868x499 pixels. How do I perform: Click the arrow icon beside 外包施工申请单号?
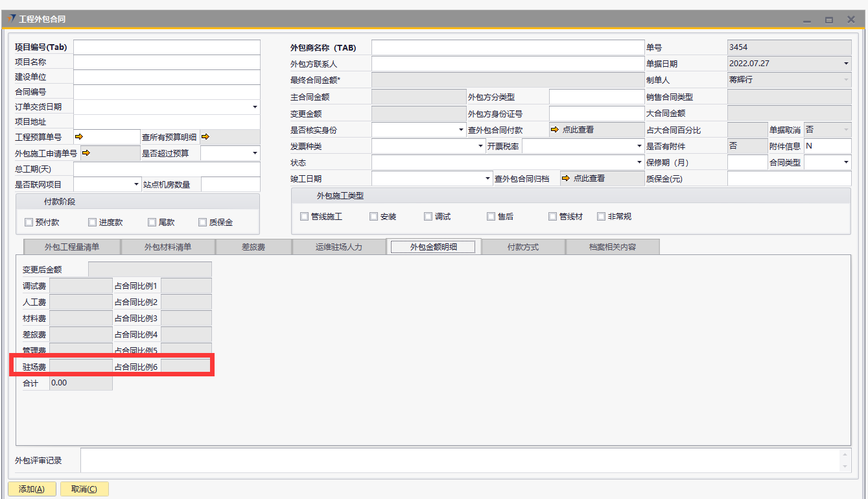[x=84, y=154]
